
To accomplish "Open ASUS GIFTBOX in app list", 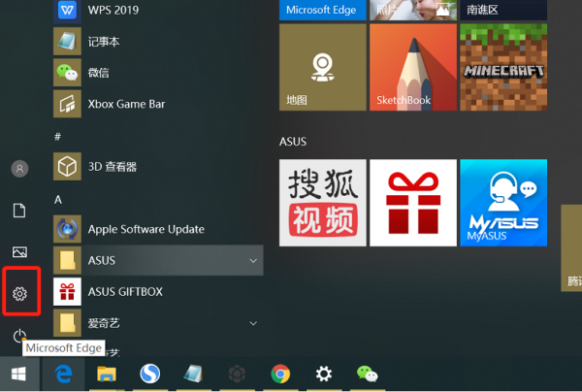I will [x=158, y=292].
